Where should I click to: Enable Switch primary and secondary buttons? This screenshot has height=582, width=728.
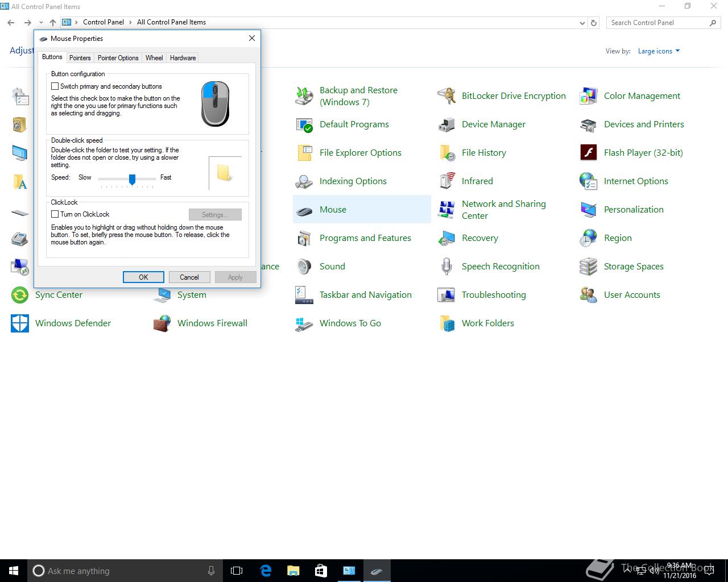(x=55, y=86)
